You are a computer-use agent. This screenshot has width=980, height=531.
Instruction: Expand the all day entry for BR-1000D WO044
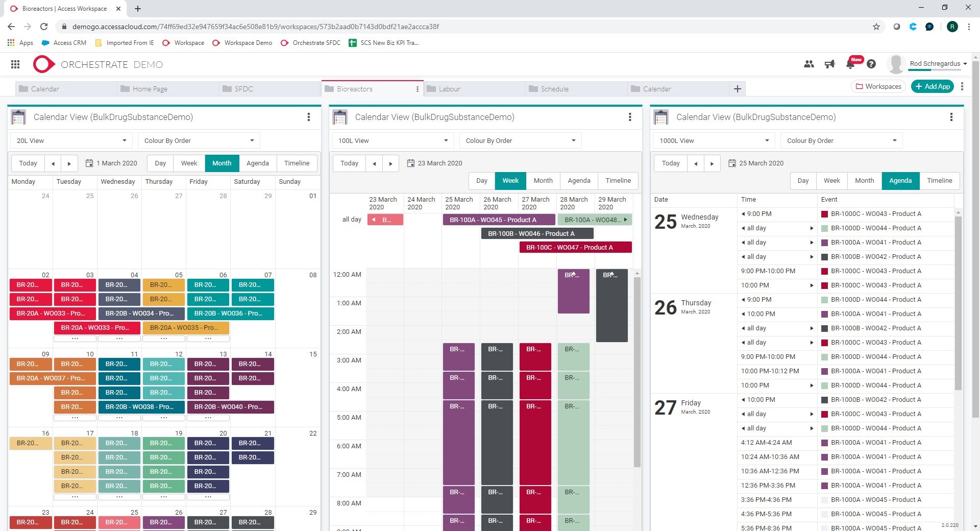[812, 228]
